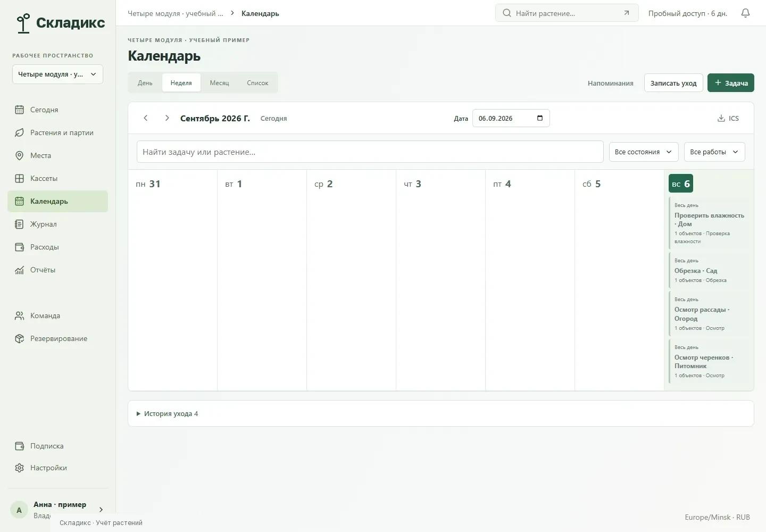The image size is (766, 532).
Task: Click the green Задача add button
Action: 731,83
